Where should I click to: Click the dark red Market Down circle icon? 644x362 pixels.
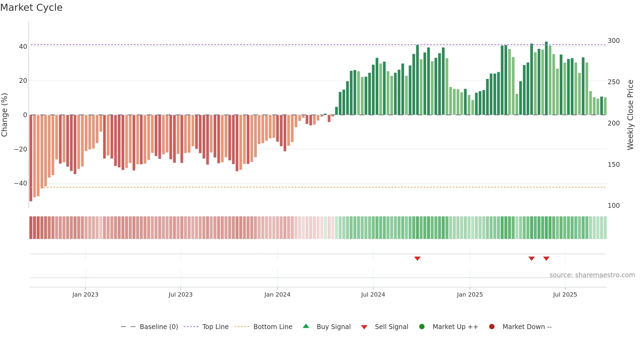tap(492, 327)
